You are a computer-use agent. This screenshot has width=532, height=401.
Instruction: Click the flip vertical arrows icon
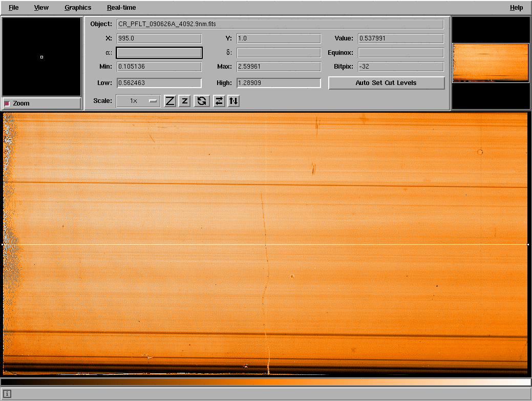pyautogui.click(x=233, y=101)
